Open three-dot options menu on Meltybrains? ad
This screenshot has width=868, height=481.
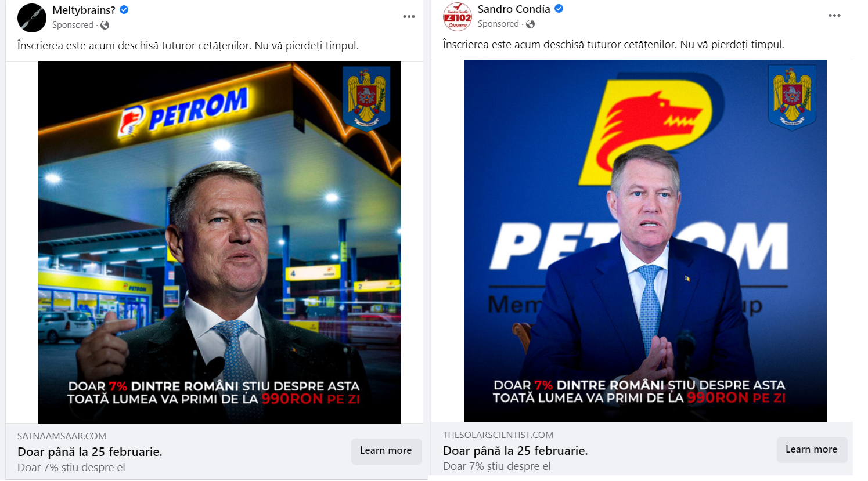pos(409,17)
